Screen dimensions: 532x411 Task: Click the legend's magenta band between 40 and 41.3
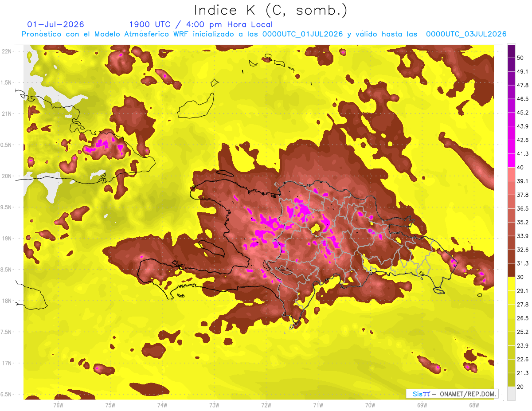[x=512, y=160]
